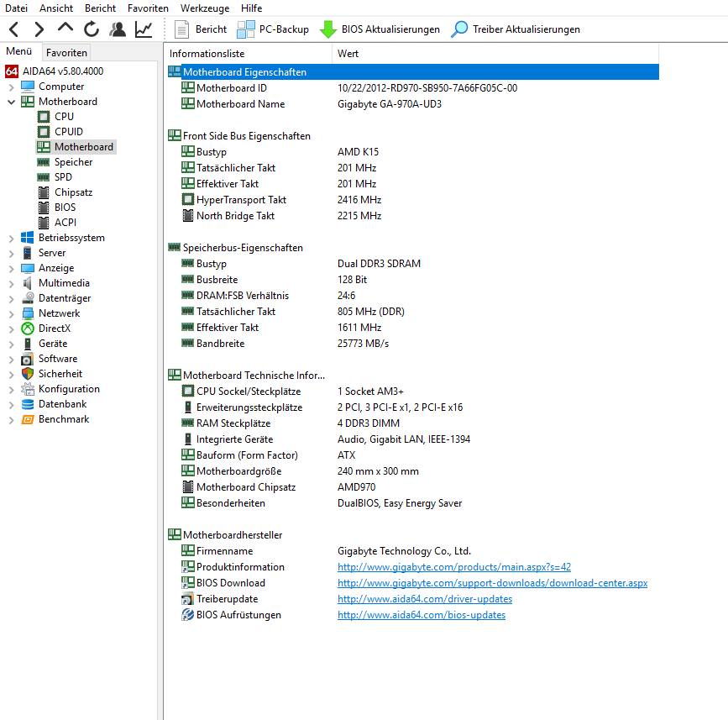
Task: Click the Wert column header
Action: 495,54
